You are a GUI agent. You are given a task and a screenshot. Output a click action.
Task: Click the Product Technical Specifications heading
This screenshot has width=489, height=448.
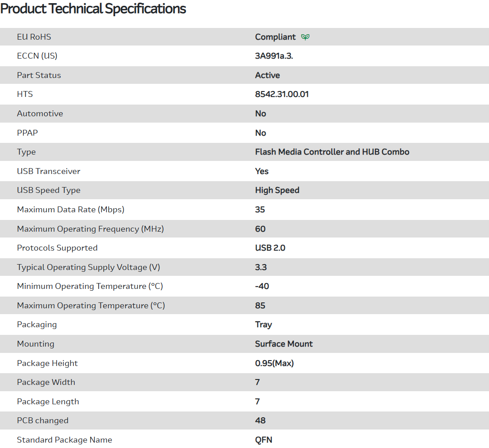pos(93,9)
